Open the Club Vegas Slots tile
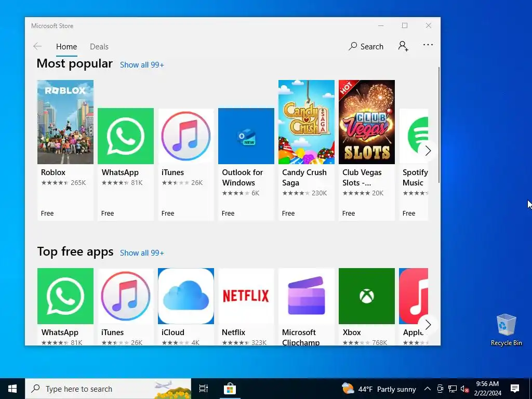 pyautogui.click(x=366, y=150)
